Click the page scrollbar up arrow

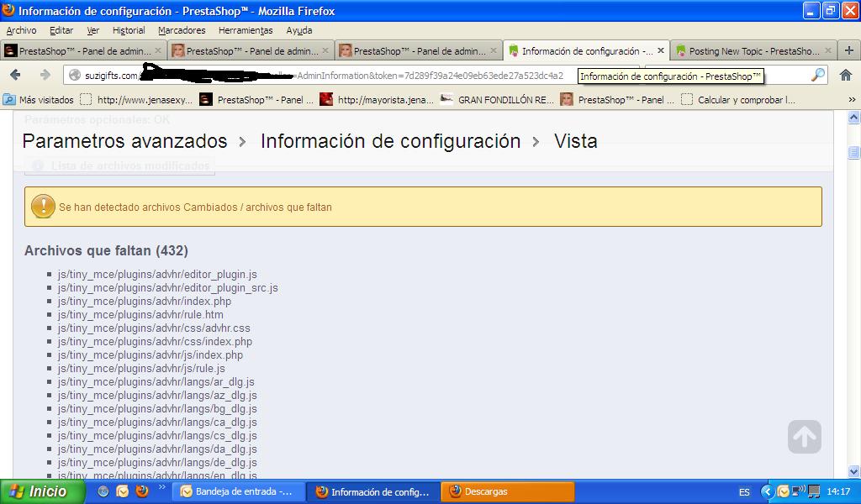(853, 117)
